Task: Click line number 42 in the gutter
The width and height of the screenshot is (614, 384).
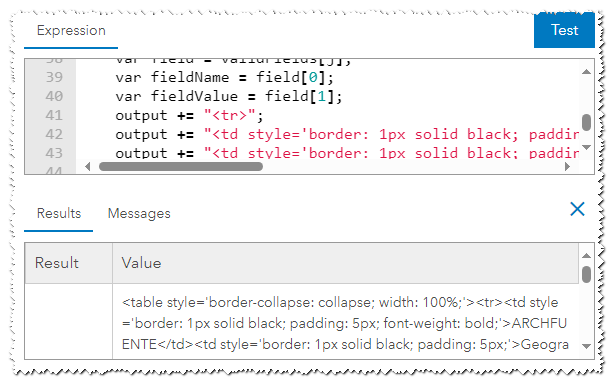Action: pos(54,134)
